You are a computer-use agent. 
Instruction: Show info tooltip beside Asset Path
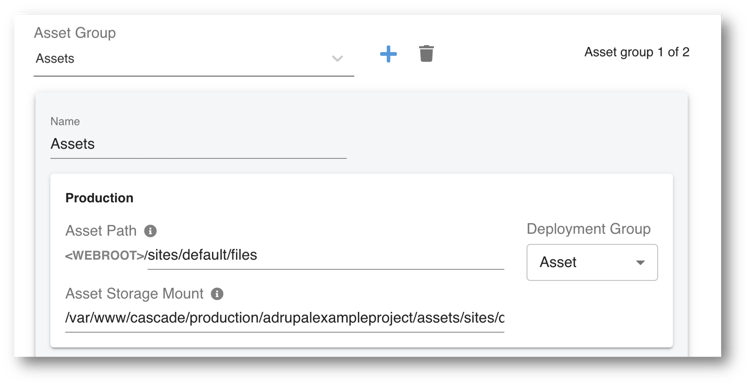pos(150,231)
